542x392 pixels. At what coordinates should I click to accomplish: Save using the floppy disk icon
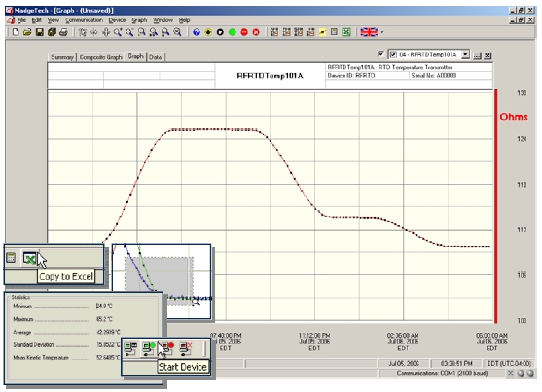click(40, 32)
